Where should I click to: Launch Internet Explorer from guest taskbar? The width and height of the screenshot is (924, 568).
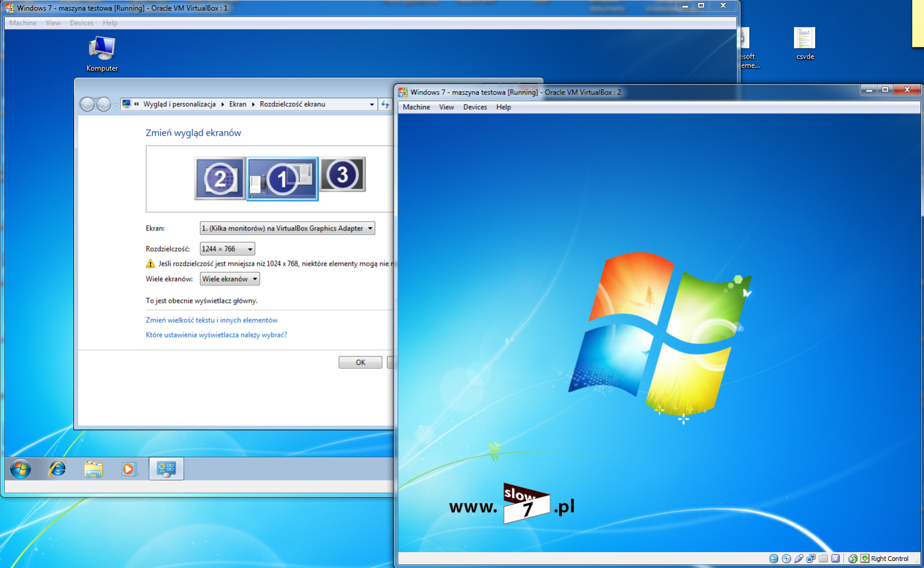pos(57,469)
